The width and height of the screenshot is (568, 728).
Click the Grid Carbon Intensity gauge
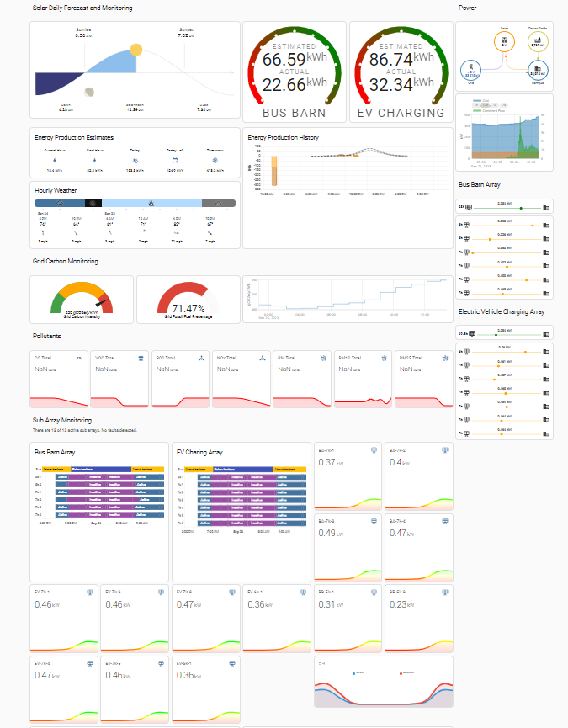click(82, 300)
